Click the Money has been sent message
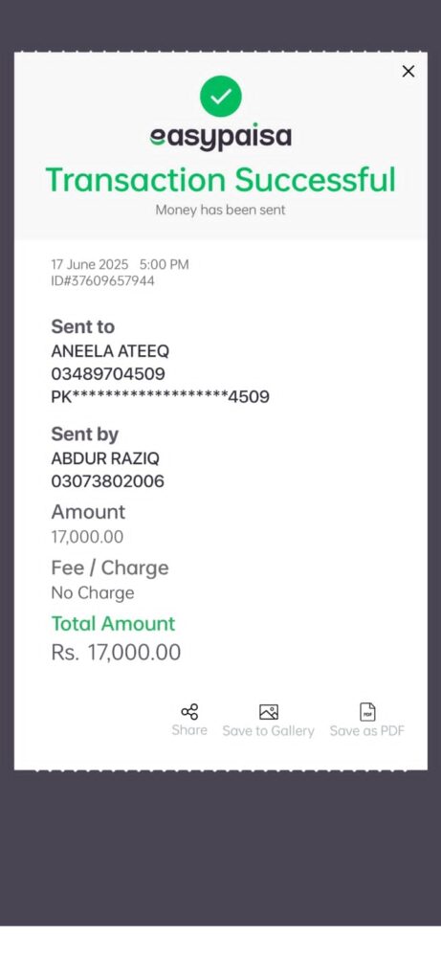The height and width of the screenshot is (980, 441). (220, 210)
